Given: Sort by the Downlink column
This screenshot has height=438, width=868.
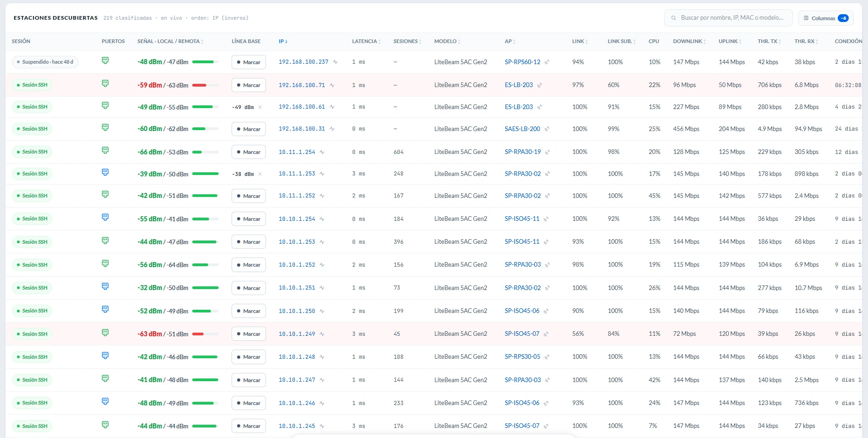Looking at the screenshot, I should 689,41.
